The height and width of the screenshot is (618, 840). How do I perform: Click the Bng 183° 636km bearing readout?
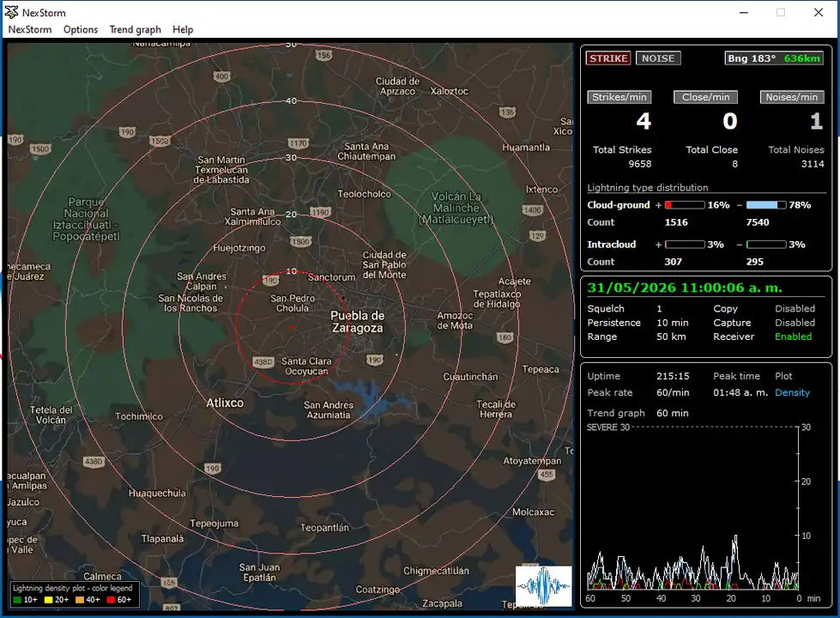pos(774,58)
